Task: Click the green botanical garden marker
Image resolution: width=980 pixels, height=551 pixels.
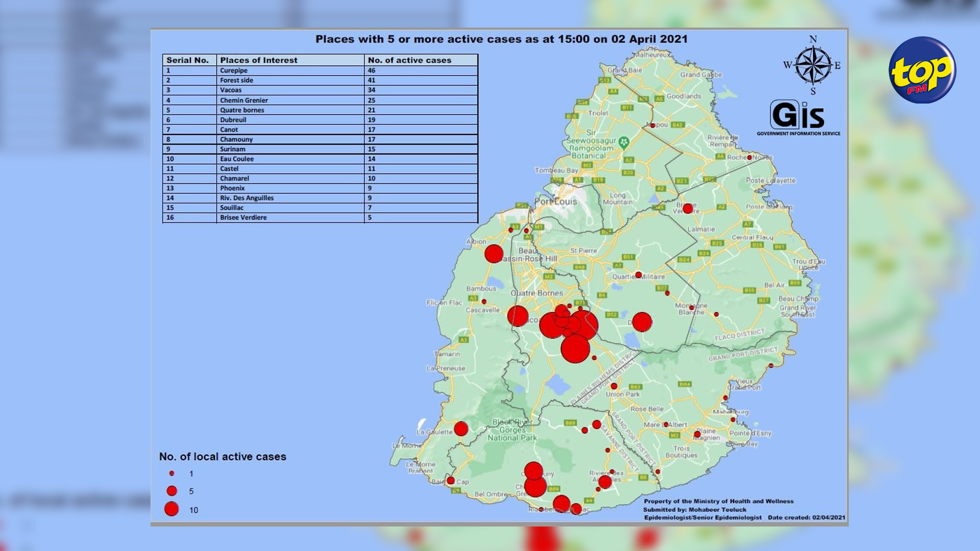Action: coord(624,142)
